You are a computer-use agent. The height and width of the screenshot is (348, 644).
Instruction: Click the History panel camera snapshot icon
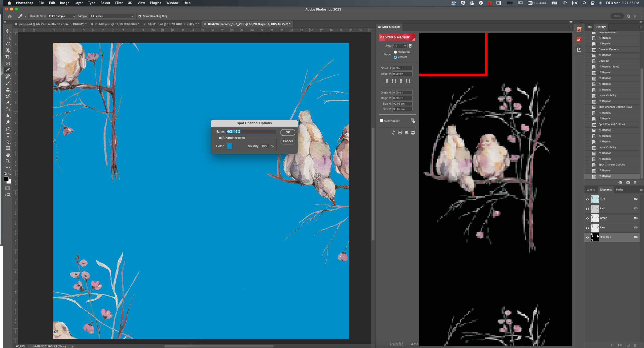(628, 183)
